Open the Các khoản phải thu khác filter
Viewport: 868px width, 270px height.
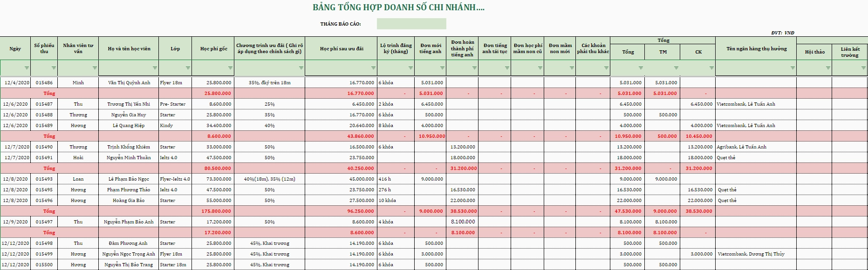[x=606, y=68]
